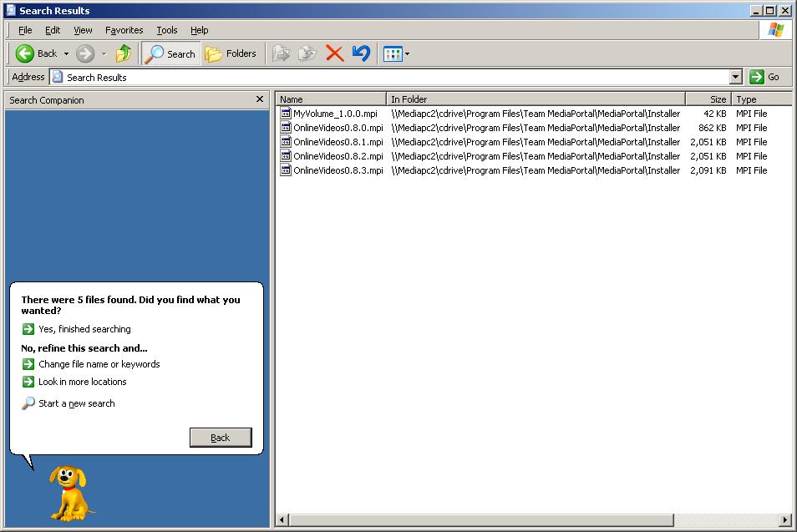Click 'Change file name or keywords'
This screenshot has height=532, width=797.
[98, 364]
